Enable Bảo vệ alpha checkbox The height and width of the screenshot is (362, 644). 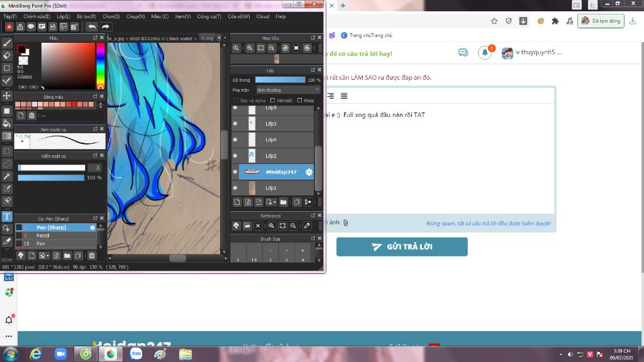236,101
